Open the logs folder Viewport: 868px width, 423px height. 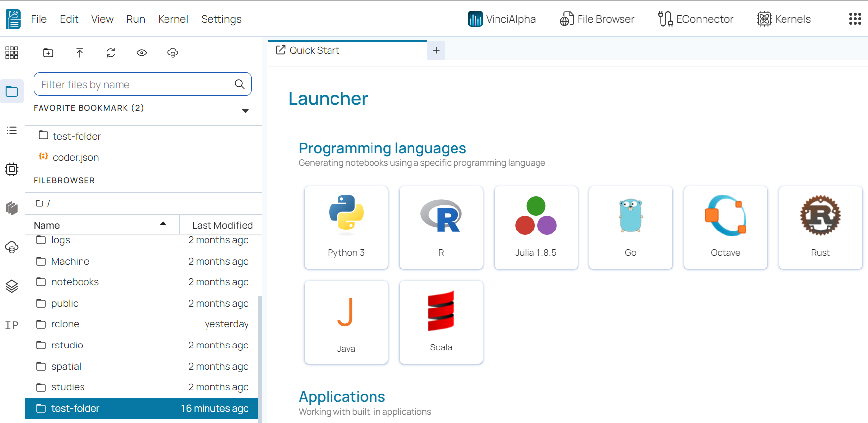(141, 240)
